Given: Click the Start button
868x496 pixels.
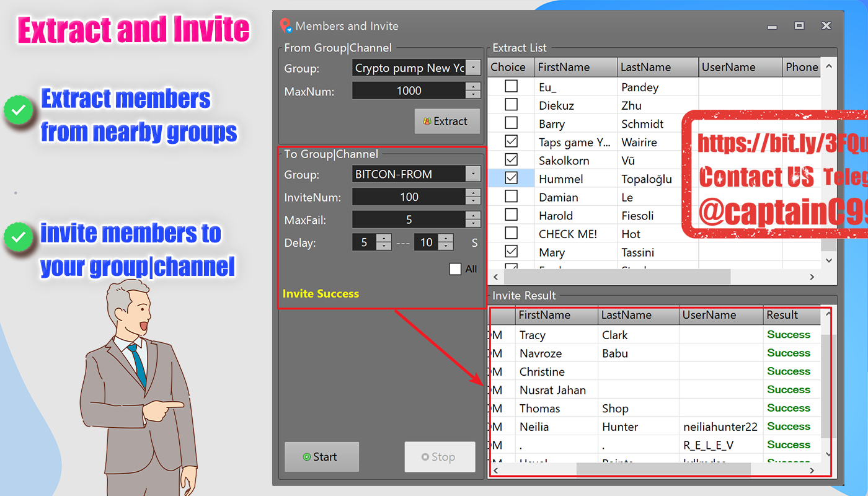Looking at the screenshot, I should tap(322, 457).
